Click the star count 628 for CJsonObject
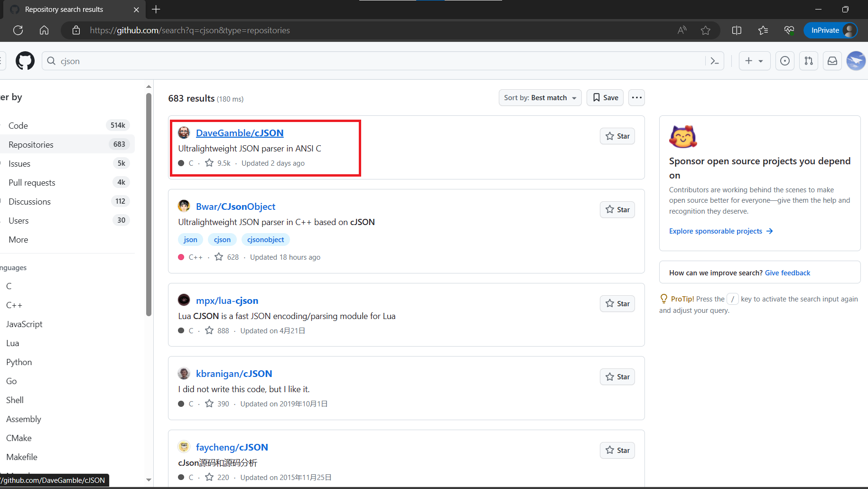 pyautogui.click(x=227, y=257)
